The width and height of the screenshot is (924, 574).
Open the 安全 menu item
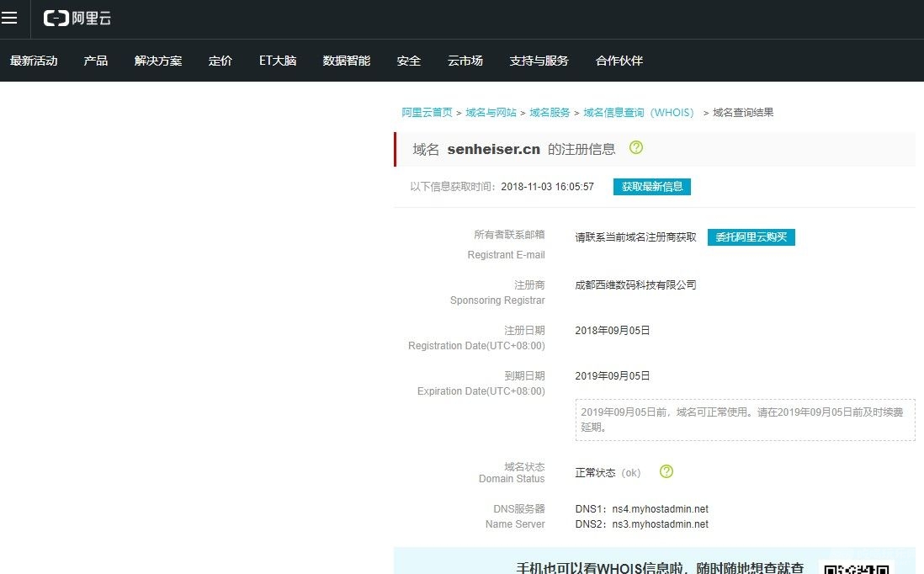click(x=408, y=61)
